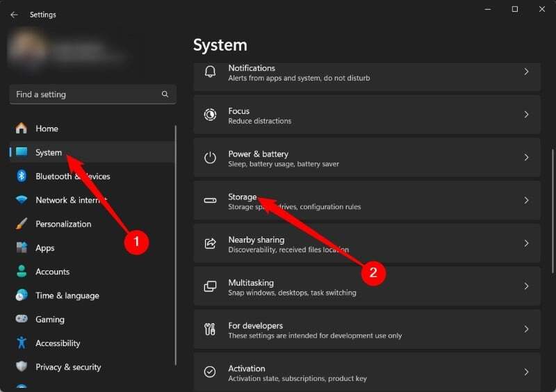Image resolution: width=556 pixels, height=392 pixels.
Task: Click the blurred user profile picture
Action: coord(28,48)
